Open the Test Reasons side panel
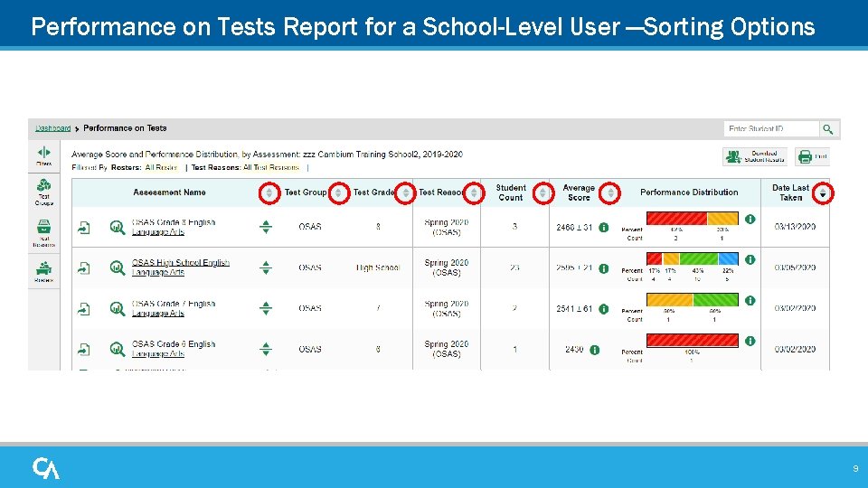Viewport: 868px width, 488px height. 43,233
